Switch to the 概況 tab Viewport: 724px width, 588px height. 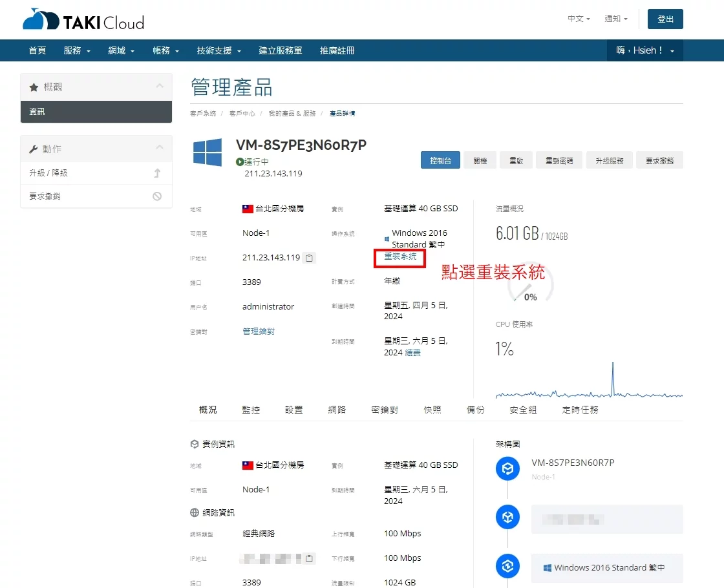click(208, 410)
